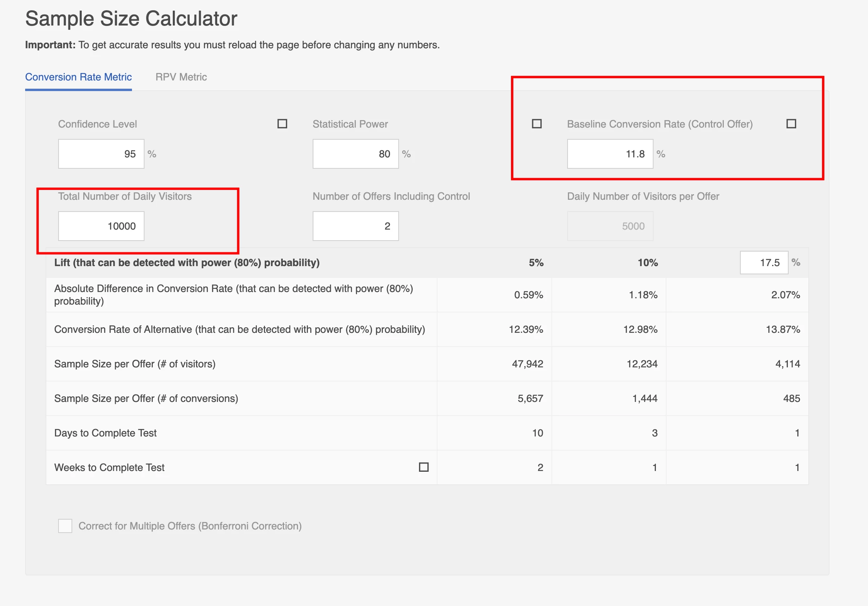Select the Conversion Rate Metric tab

(79, 77)
